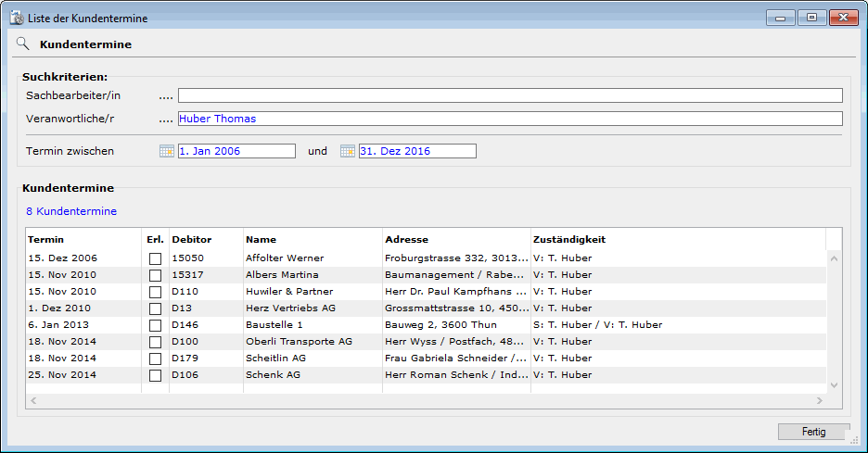Click the application icon in title bar
The width and height of the screenshot is (868, 453).
tap(17, 18)
